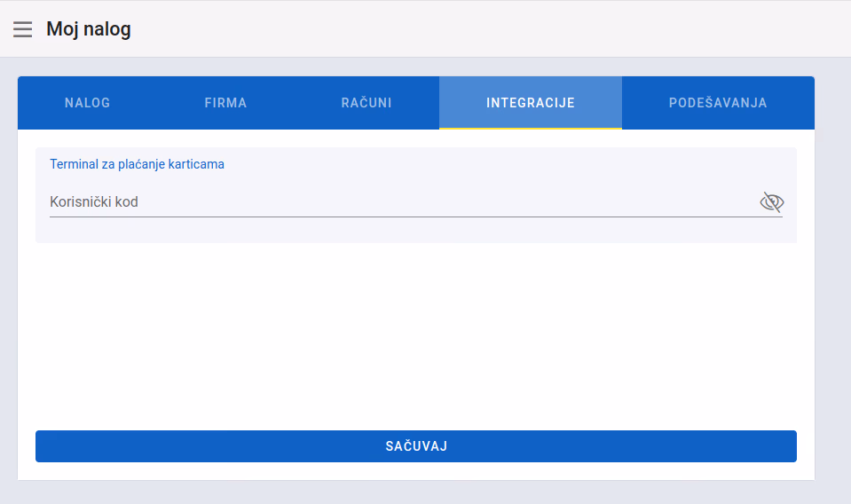The height and width of the screenshot is (504, 851).
Task: Go to the RAČUNI tab
Action: click(x=366, y=103)
